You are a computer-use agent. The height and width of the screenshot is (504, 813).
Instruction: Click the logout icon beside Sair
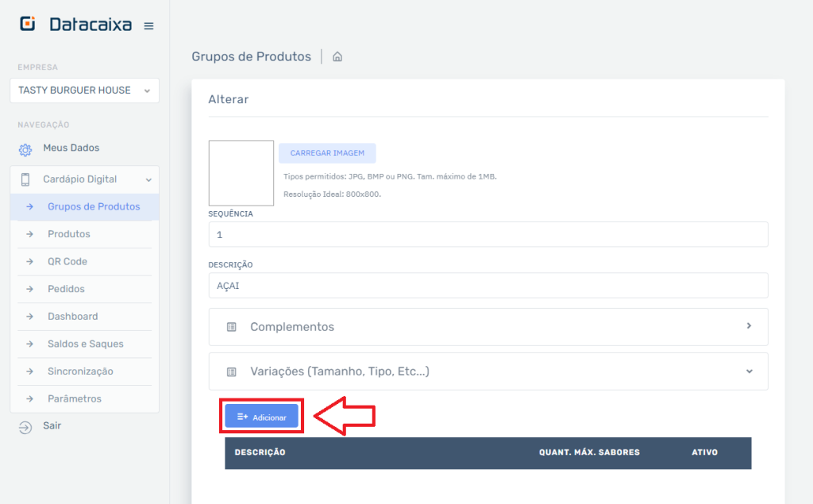tap(25, 425)
